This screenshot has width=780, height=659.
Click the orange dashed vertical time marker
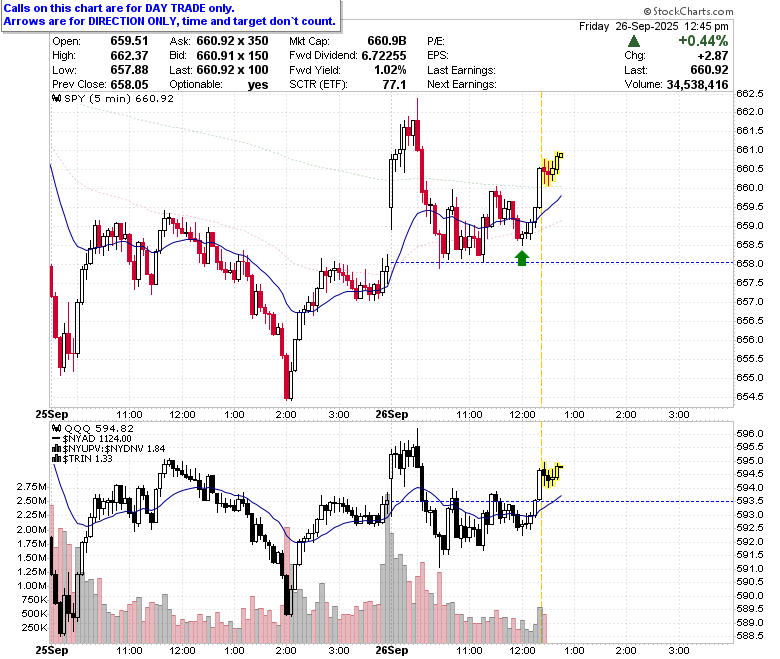point(541,249)
